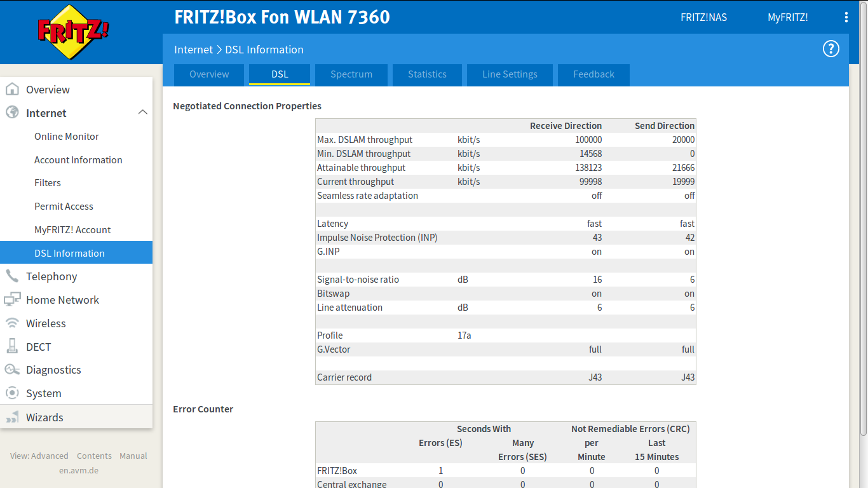Image resolution: width=868 pixels, height=488 pixels.
Task: Click the Wireless signal icon
Action: click(12, 323)
